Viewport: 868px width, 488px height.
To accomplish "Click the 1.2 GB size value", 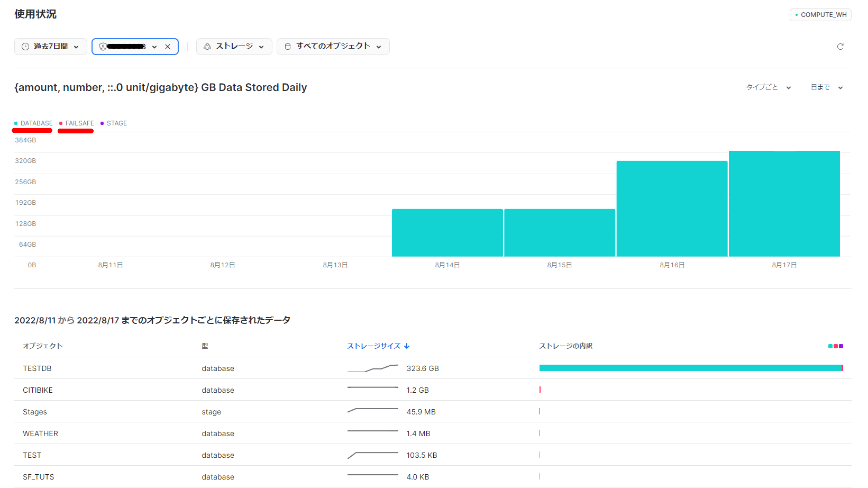I will coord(417,390).
